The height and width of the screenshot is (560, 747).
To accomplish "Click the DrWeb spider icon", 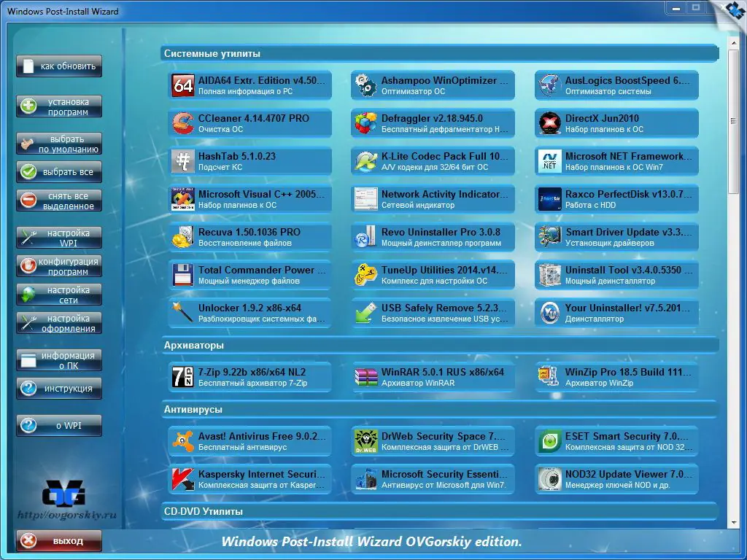I will tap(366, 441).
